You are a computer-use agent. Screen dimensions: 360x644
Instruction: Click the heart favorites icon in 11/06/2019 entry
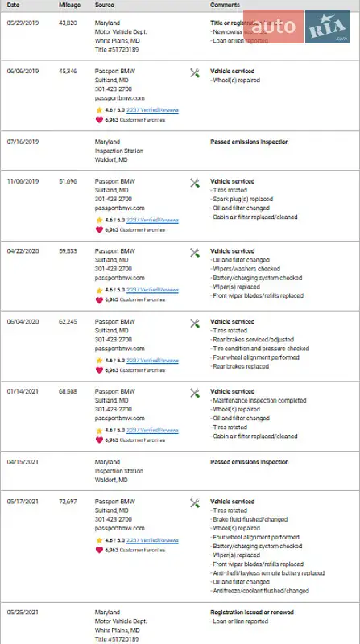coord(99,230)
